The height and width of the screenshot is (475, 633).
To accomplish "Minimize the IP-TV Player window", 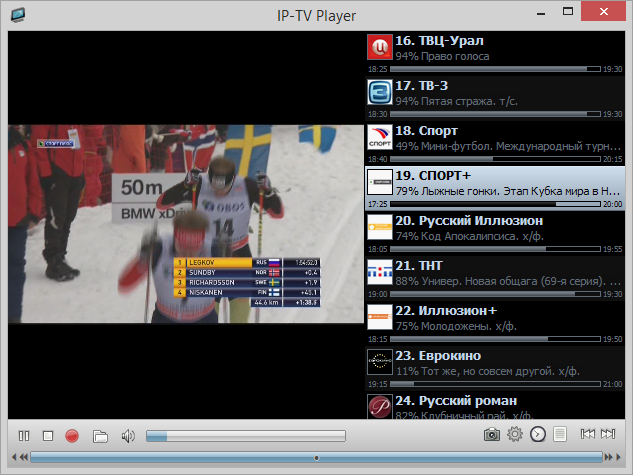I will (x=541, y=13).
